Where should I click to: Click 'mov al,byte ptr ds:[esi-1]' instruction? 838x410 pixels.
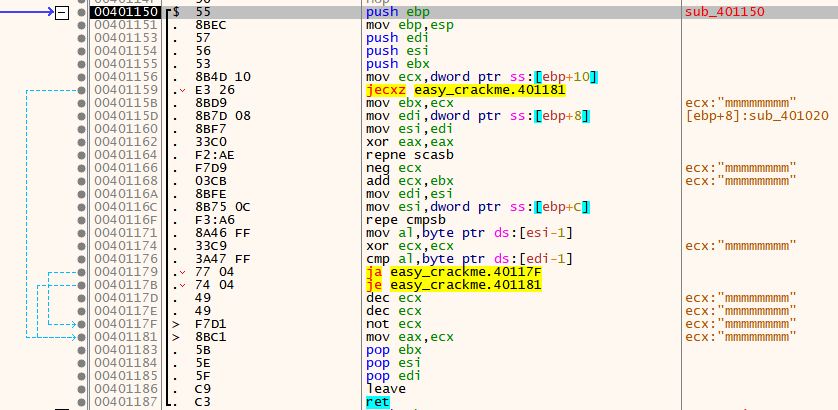click(469, 233)
